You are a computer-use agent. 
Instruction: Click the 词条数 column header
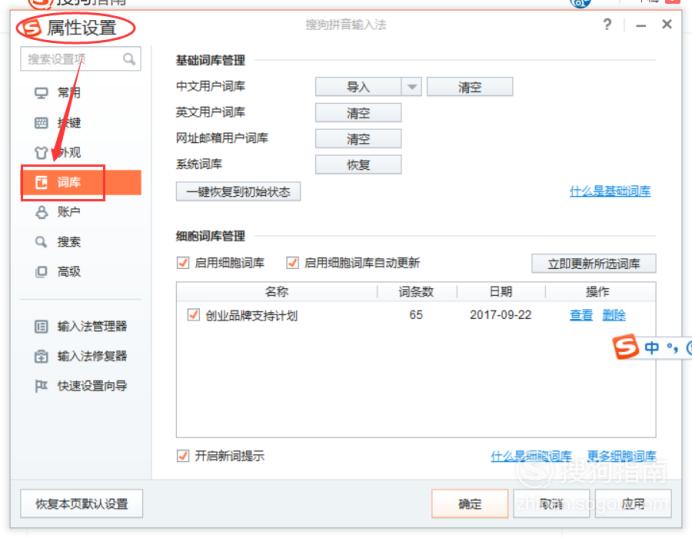coord(416,292)
